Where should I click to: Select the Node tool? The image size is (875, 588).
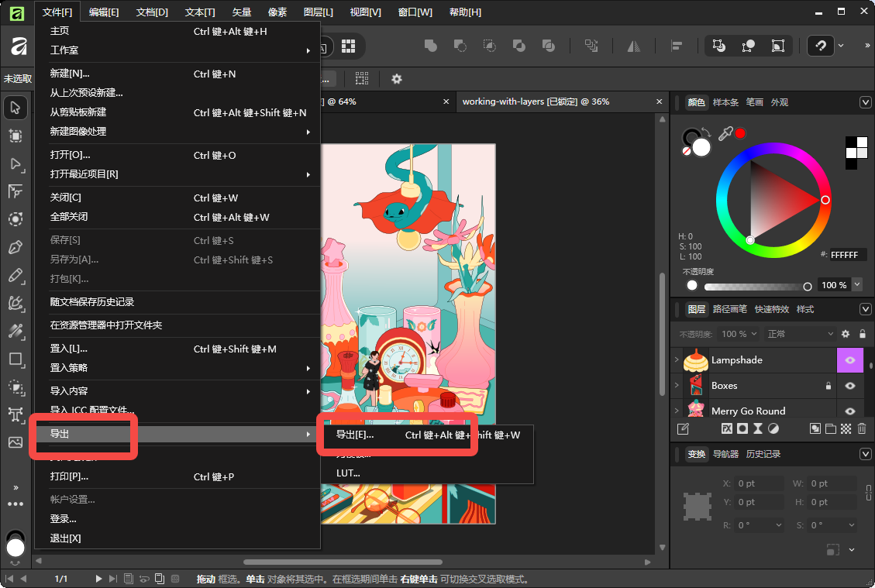point(16,164)
